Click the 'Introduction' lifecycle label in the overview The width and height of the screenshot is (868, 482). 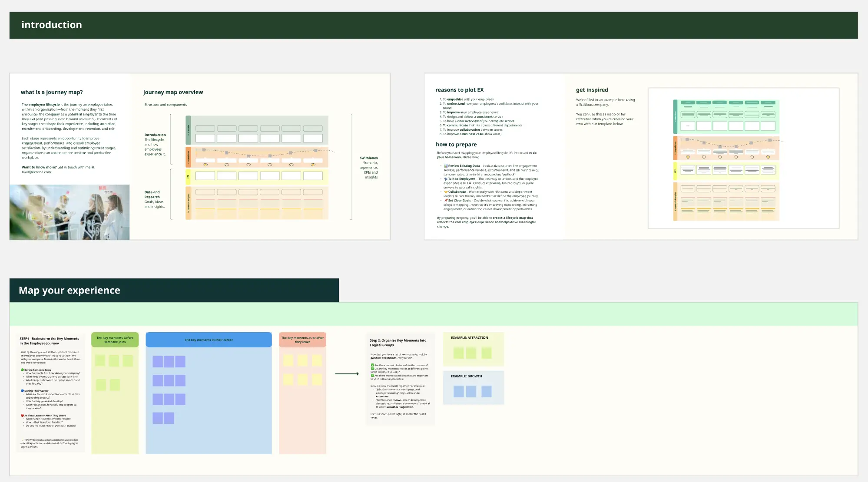point(155,135)
